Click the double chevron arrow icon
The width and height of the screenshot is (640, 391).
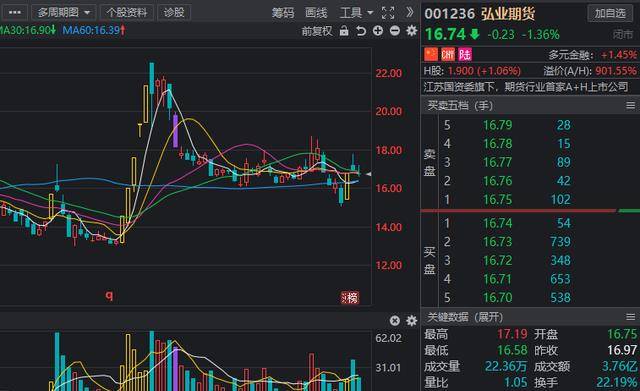[409, 12]
